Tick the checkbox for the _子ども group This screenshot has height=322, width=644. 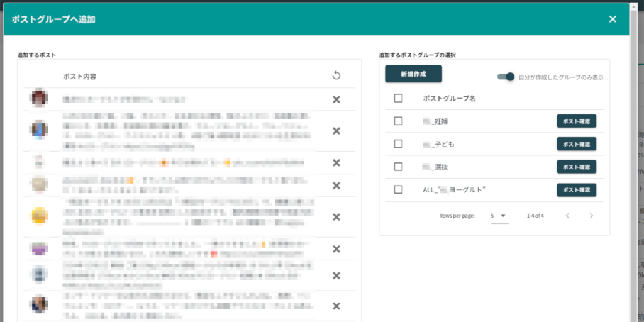point(398,144)
